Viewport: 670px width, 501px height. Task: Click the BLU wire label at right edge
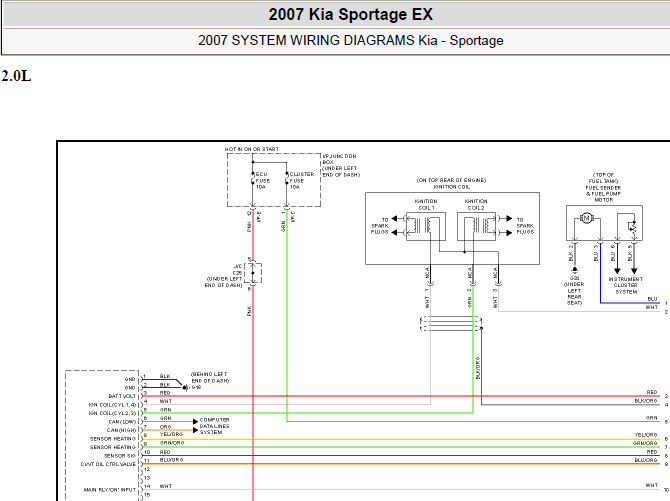coord(652,299)
